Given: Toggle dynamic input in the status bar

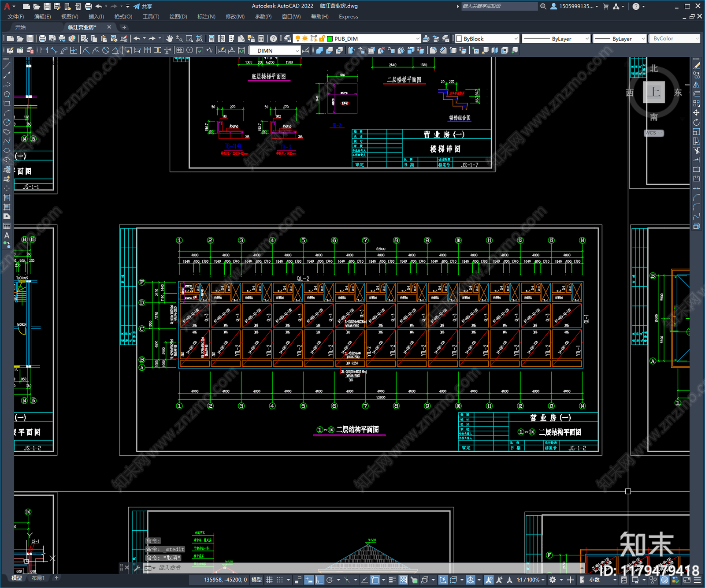Looking at the screenshot, I should click(309, 580).
